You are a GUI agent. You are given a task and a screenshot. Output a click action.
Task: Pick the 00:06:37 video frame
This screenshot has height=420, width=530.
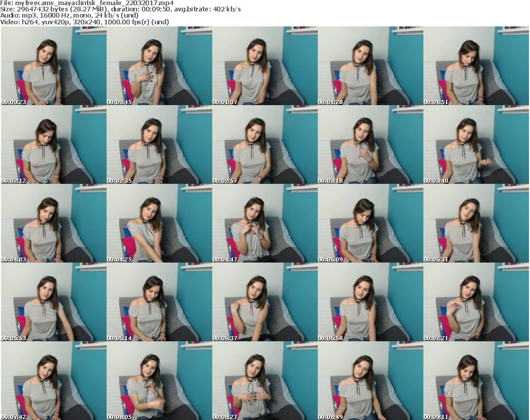pyautogui.click(x=265, y=302)
